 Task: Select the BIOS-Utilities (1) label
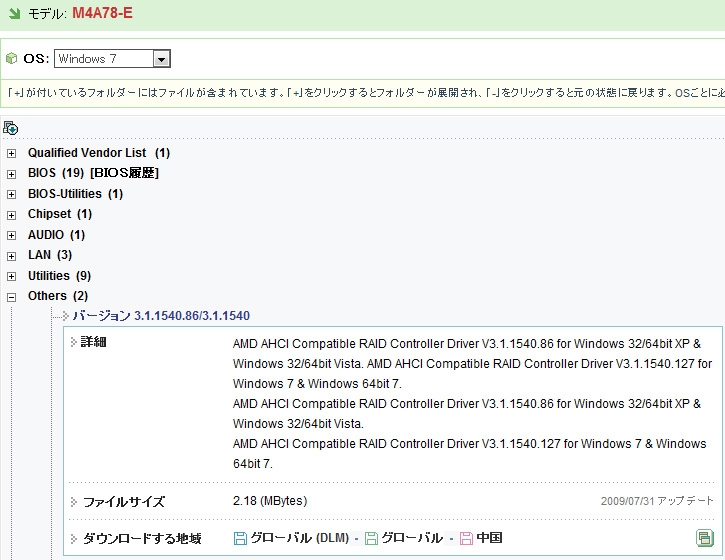(75, 194)
